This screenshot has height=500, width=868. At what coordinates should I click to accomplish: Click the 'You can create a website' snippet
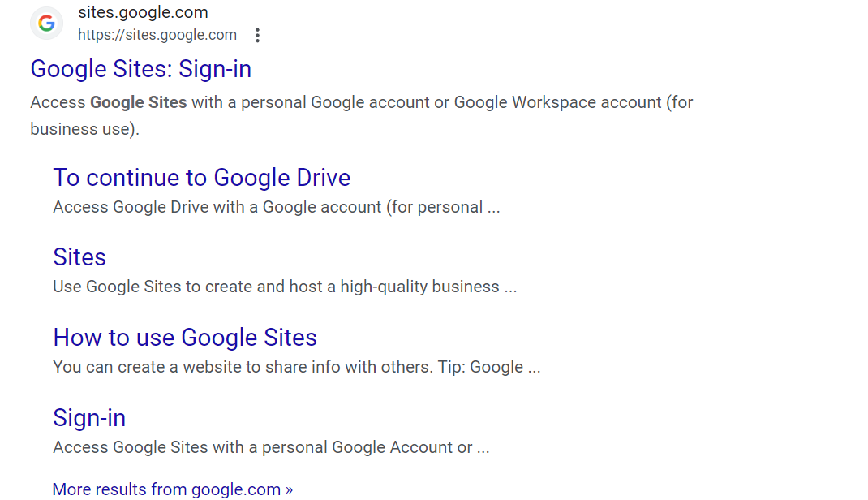[x=297, y=367]
